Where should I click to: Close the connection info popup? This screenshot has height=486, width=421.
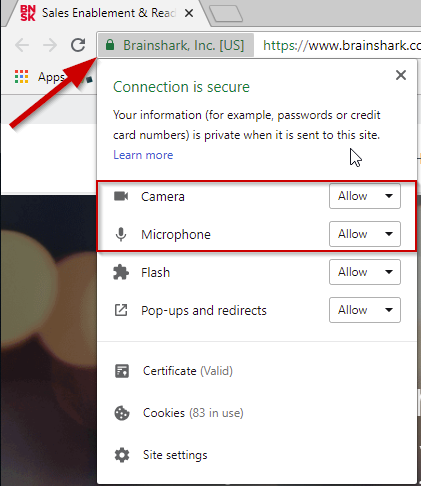point(401,75)
